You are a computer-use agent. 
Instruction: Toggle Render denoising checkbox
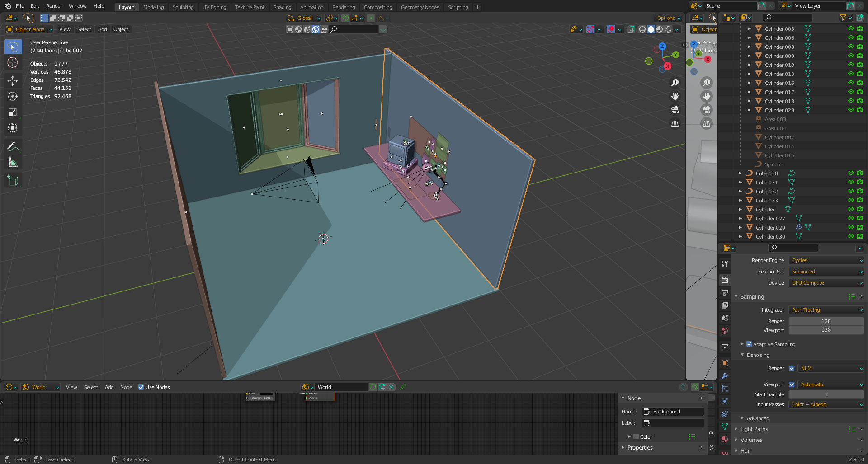coord(792,368)
